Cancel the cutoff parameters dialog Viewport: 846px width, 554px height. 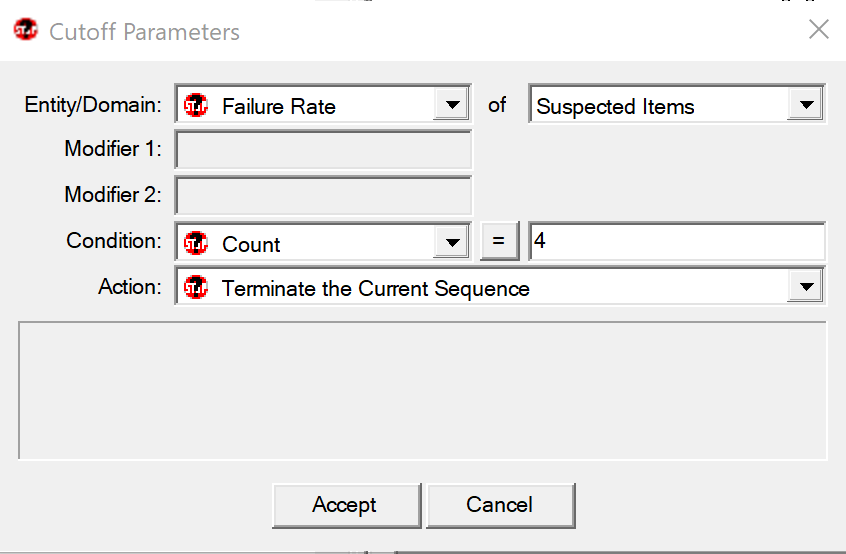tap(500, 505)
